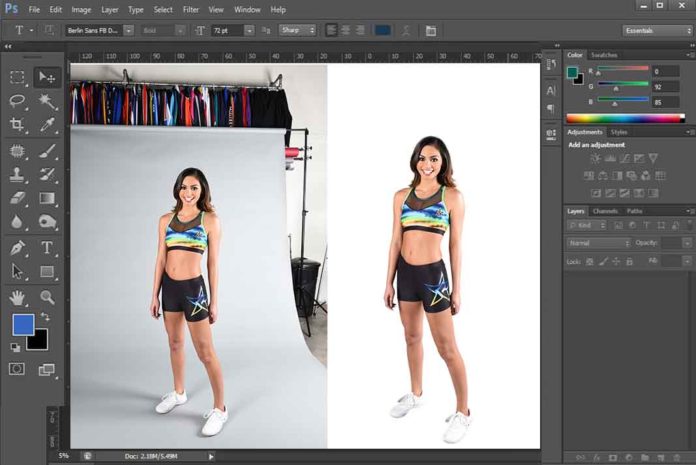Select the Hand tool
The image size is (696, 465).
(17, 297)
